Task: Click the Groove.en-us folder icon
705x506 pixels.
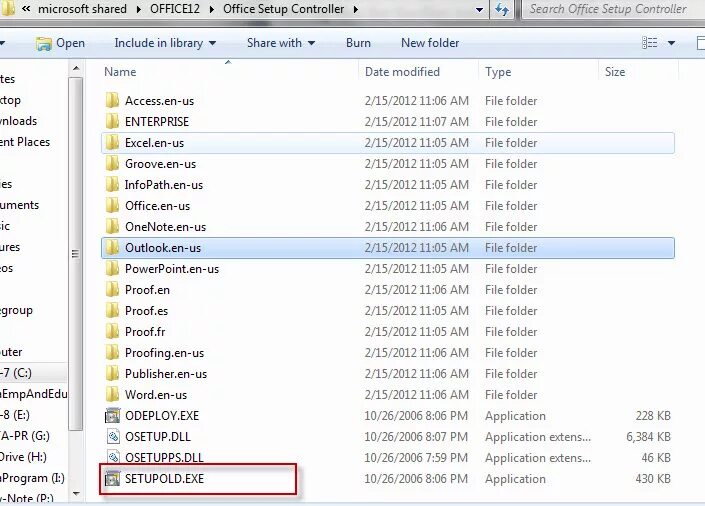Action: point(112,164)
